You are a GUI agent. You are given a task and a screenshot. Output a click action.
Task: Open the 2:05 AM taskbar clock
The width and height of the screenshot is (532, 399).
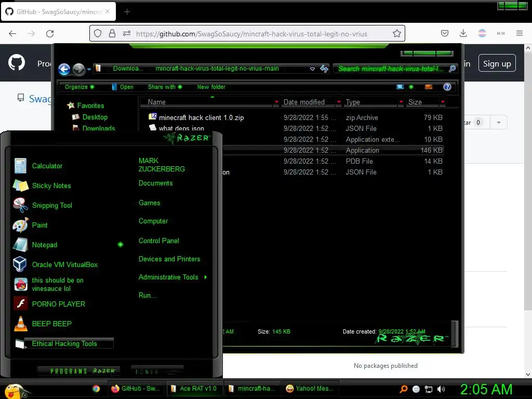coord(486,389)
